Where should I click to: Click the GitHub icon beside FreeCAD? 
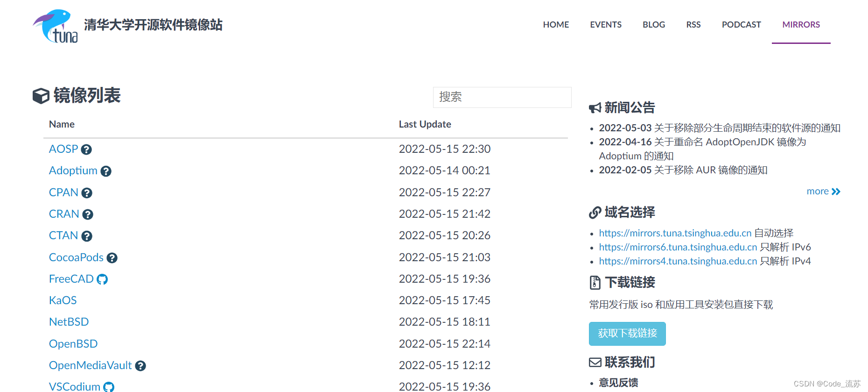pyautogui.click(x=102, y=279)
